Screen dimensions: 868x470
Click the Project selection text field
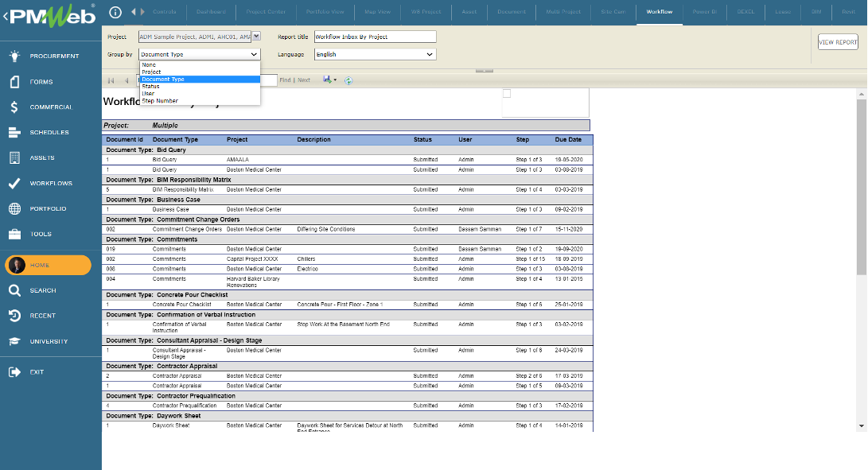point(195,37)
